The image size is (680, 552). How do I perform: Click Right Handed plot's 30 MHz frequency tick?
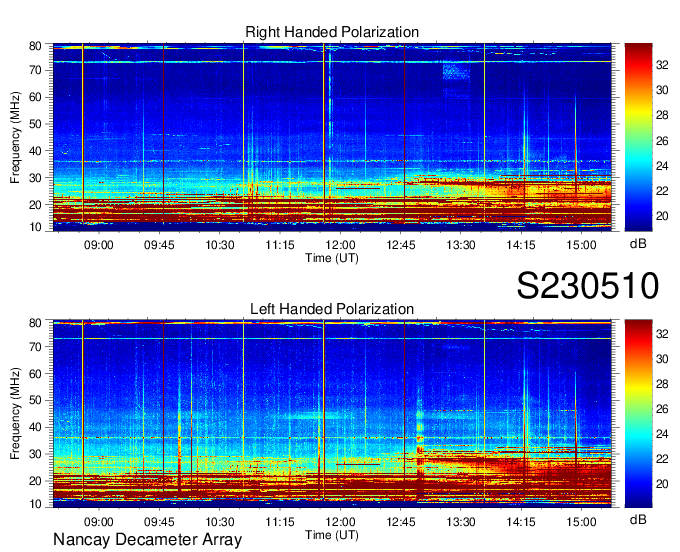point(35,178)
